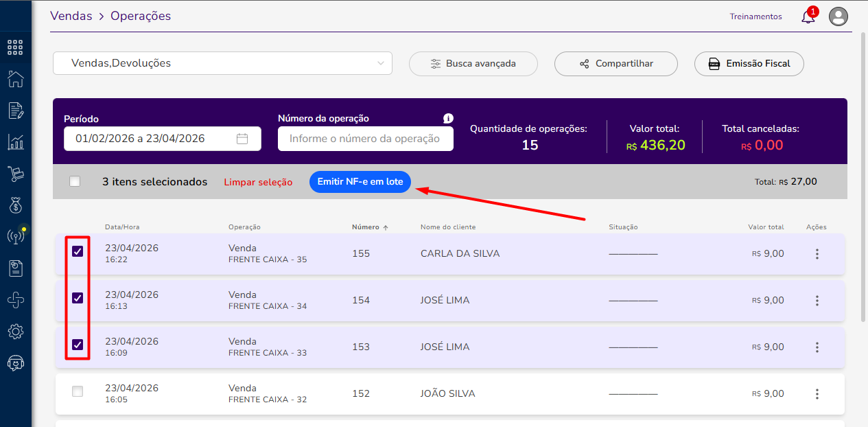
Task: Click the Data/Hora column header
Action: click(122, 227)
